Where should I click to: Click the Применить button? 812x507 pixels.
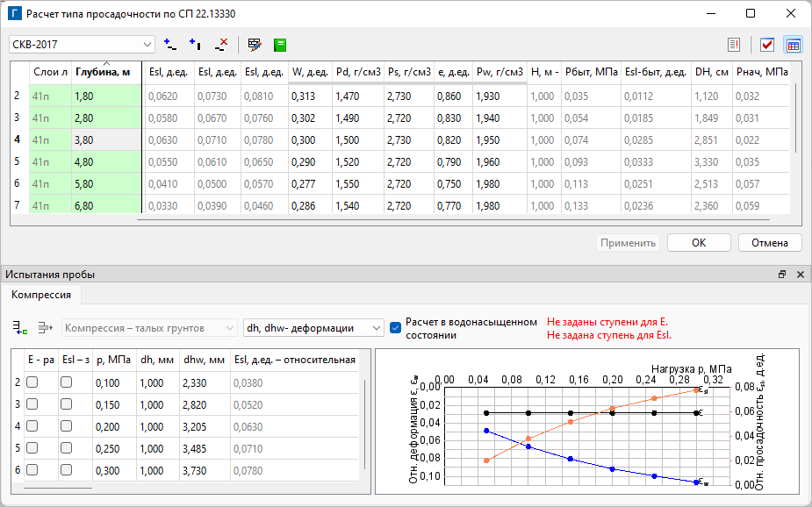click(x=629, y=243)
